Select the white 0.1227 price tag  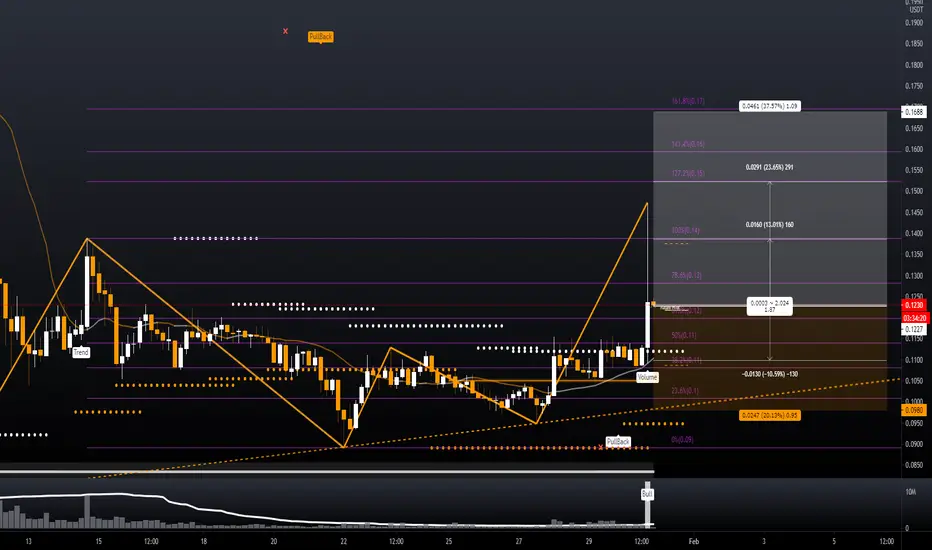tap(914, 329)
